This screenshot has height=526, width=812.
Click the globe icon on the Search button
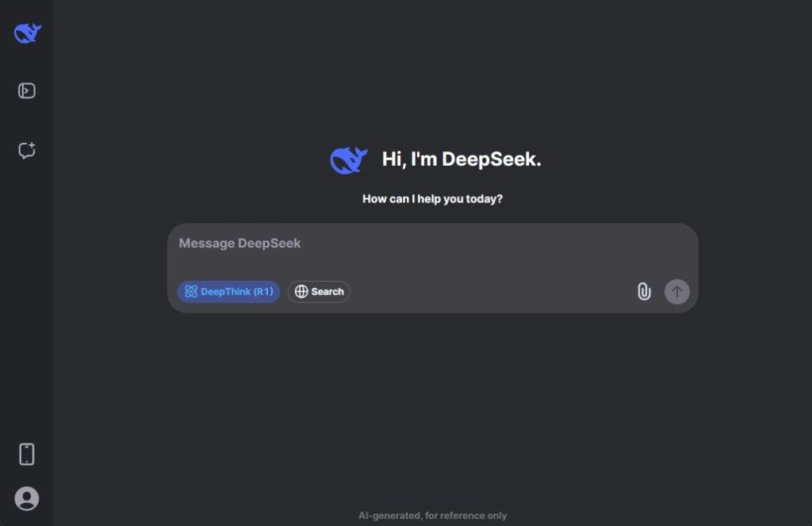pos(301,291)
